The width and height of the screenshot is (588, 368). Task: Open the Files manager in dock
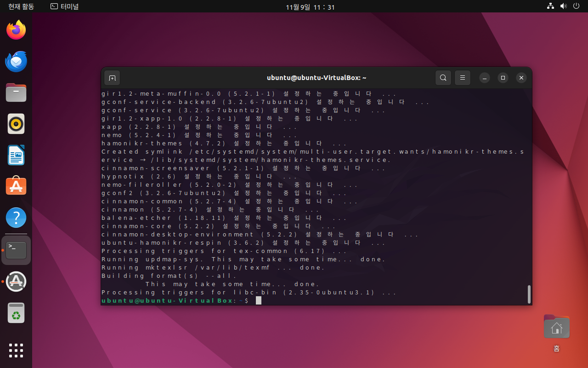point(16,92)
